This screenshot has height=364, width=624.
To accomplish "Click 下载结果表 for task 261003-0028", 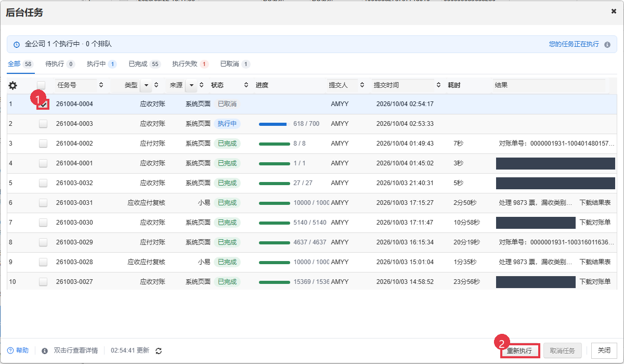I will click(595, 262).
